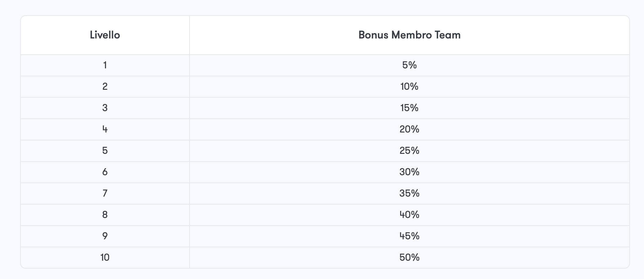Screen dimensions: 644x279
Task: Select the 50% bonus cell
Action: [409, 258]
